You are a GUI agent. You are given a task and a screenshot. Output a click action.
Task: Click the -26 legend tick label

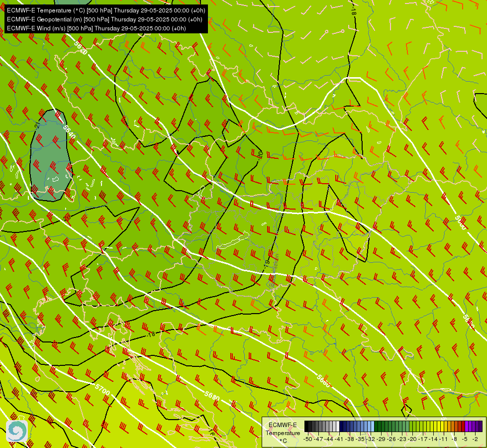click(x=391, y=439)
